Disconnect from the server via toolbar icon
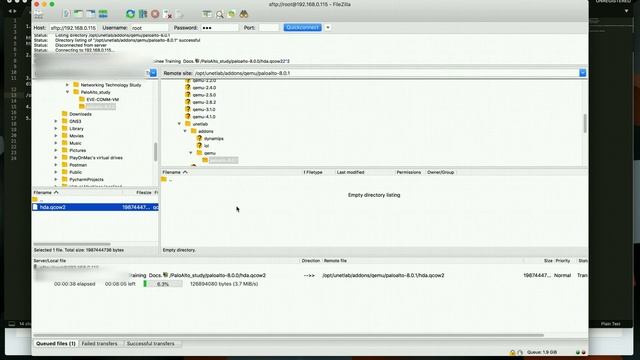Screen dimensions: 640x360 coord(167,14)
